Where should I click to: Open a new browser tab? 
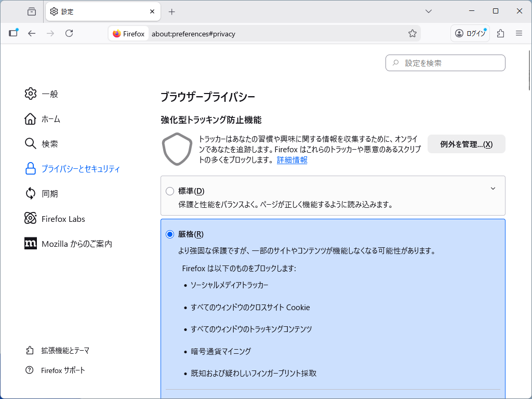click(x=171, y=11)
